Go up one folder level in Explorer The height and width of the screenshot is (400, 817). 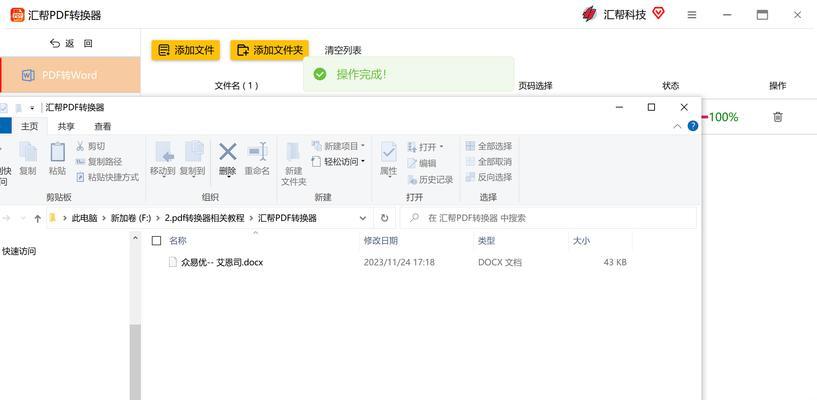pyautogui.click(x=38, y=218)
